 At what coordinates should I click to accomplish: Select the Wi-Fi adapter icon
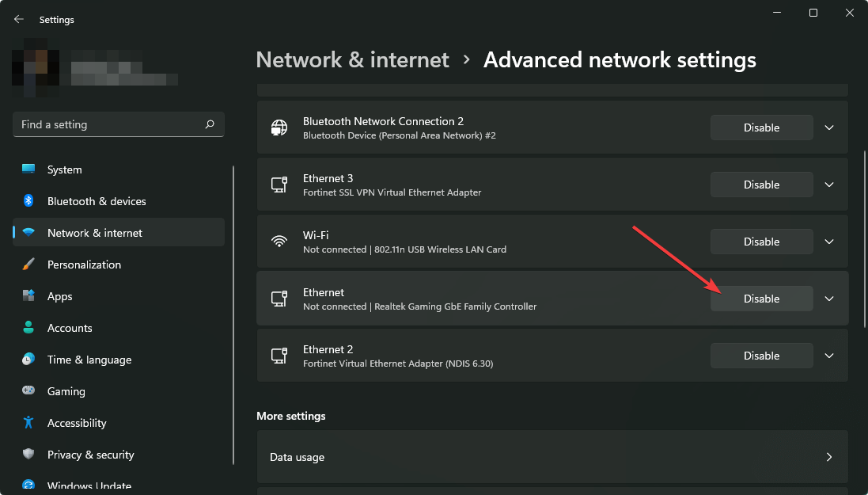279,242
